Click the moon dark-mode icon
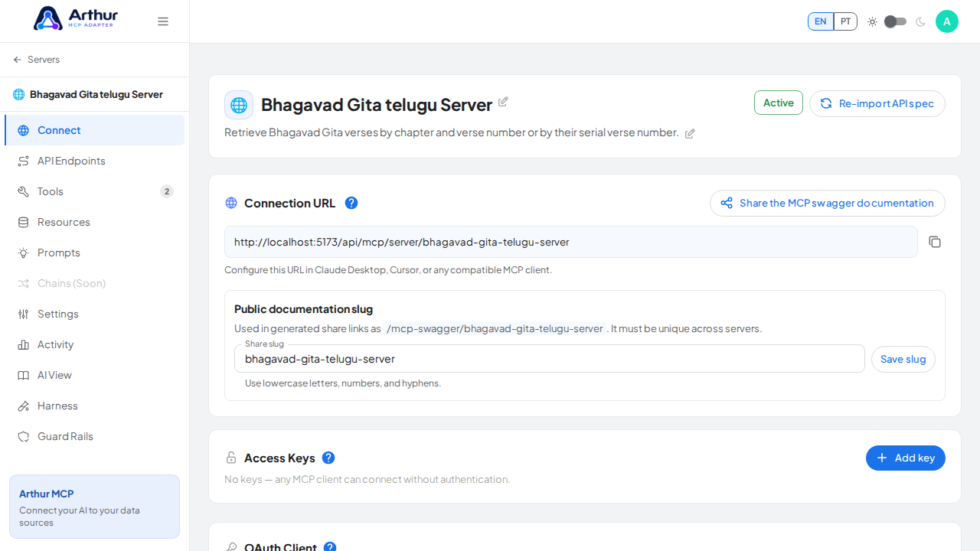Image resolution: width=980 pixels, height=551 pixels. [920, 21]
